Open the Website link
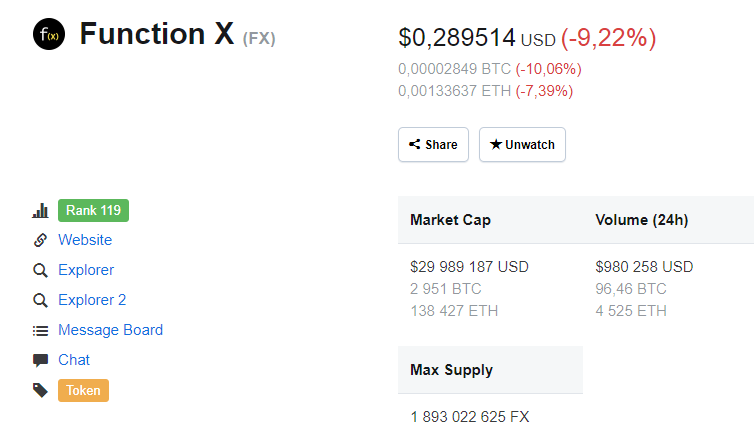 [x=85, y=240]
